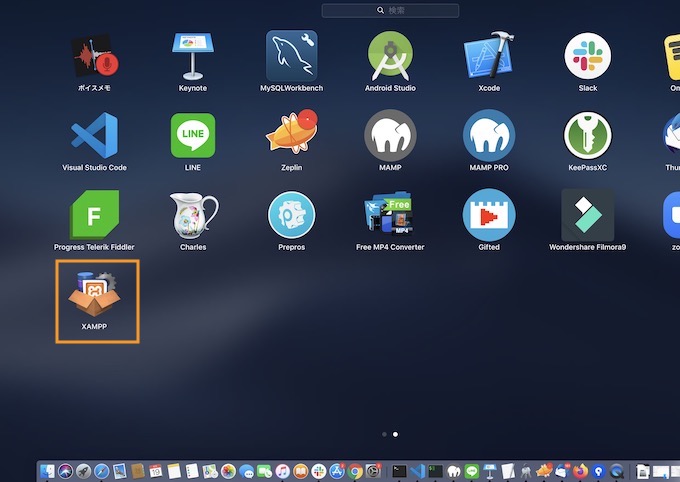The width and height of the screenshot is (680, 482).
Task: Open QuickTime Player in the Dock
Action: click(617, 471)
